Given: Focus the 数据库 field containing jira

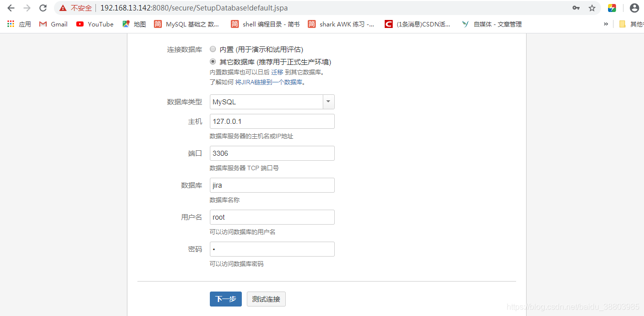Looking at the screenshot, I should pyautogui.click(x=272, y=185).
